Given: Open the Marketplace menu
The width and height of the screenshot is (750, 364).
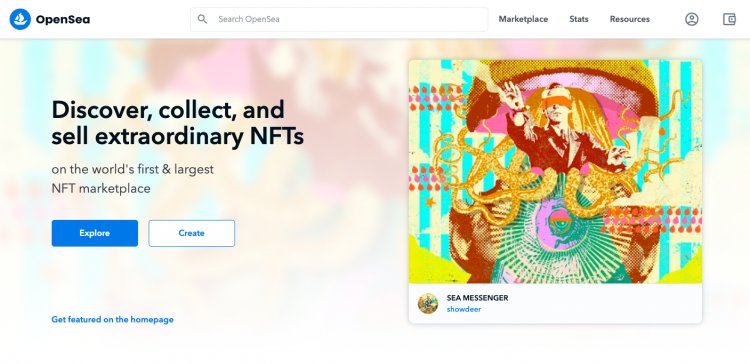Looking at the screenshot, I should pos(523,19).
